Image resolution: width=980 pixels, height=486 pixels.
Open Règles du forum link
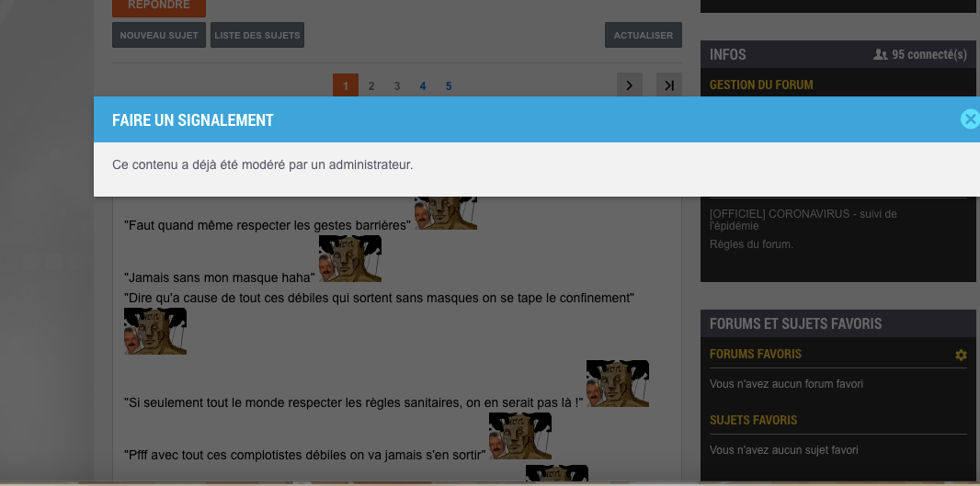[x=751, y=244]
